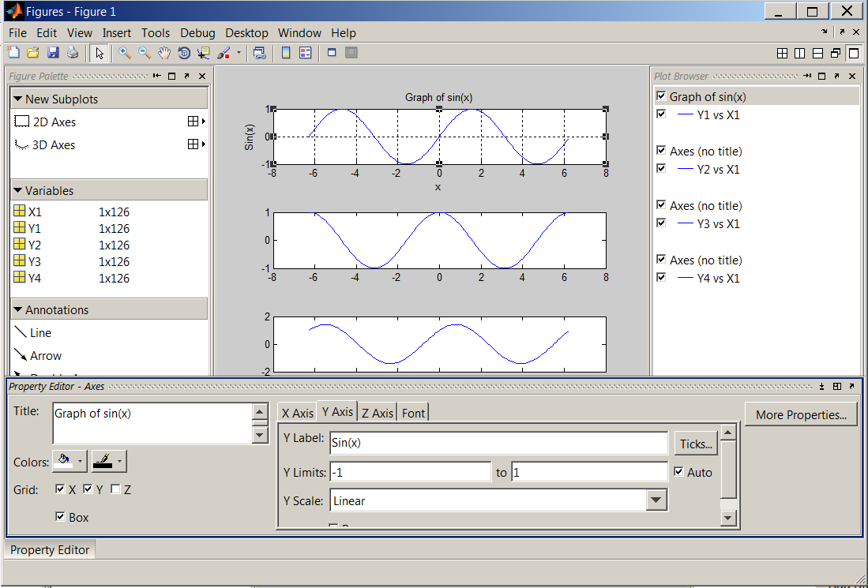The width and height of the screenshot is (868, 588).
Task: Collapse the New Subplots section
Action: pos(17,99)
